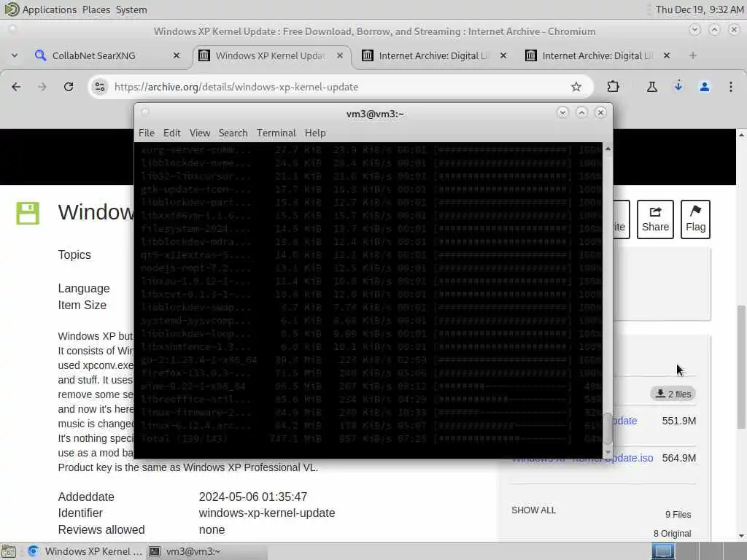Open the Applications menu
The image size is (747, 560).
coord(49,9)
